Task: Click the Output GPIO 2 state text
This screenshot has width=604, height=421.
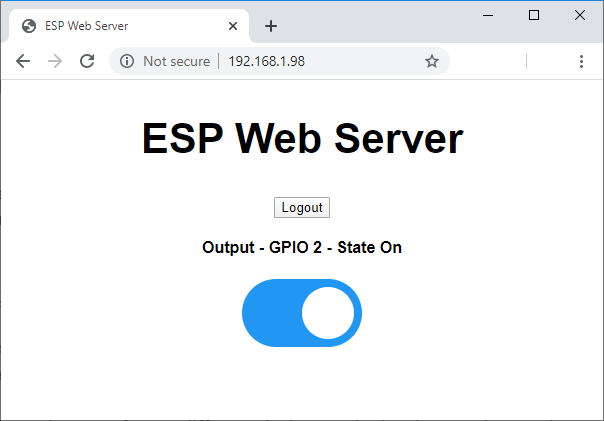Action: pos(302,247)
